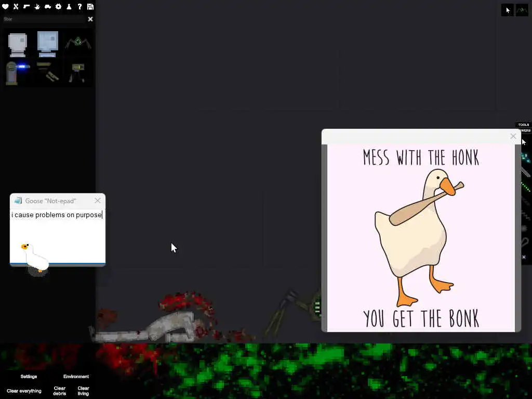The width and height of the screenshot is (532, 399).
Task: Close the goose meme image window
Action: 513,136
